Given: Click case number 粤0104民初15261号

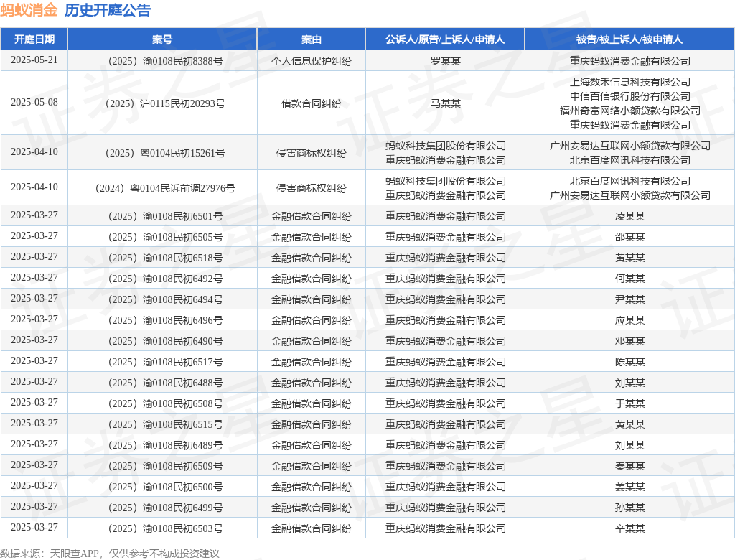Looking at the screenshot, I should tap(166, 153).
